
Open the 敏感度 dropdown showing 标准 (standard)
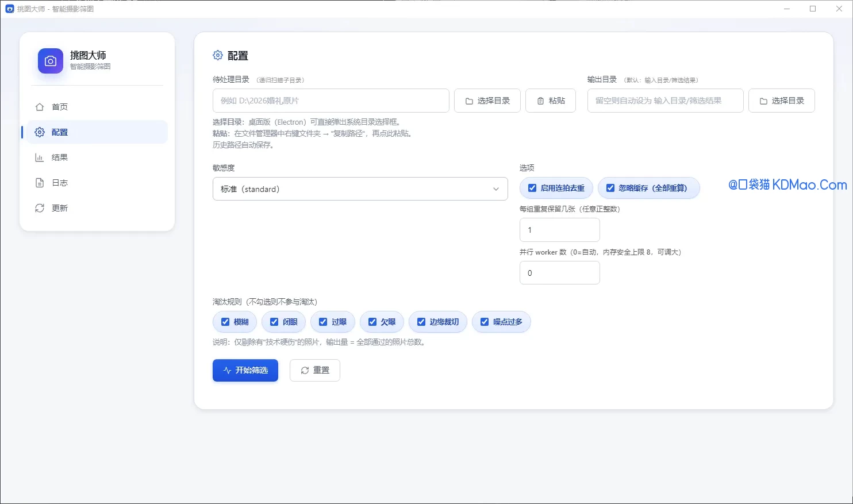pos(360,189)
